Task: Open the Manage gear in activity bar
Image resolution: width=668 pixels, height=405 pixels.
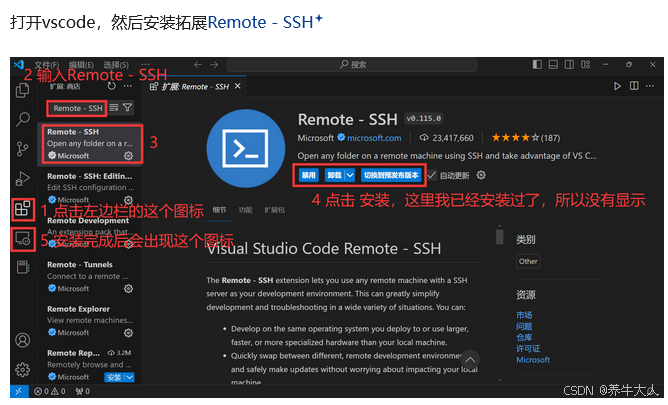Action: 23,369
